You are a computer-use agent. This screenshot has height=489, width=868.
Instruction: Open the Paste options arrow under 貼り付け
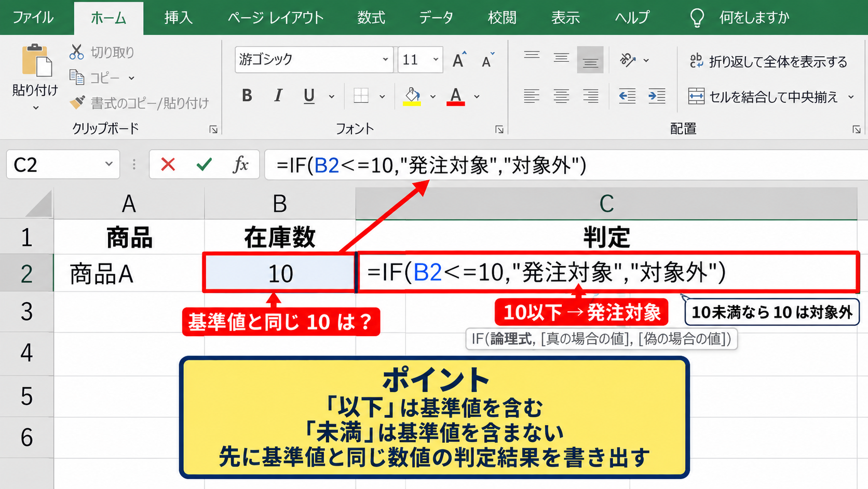coord(36,108)
